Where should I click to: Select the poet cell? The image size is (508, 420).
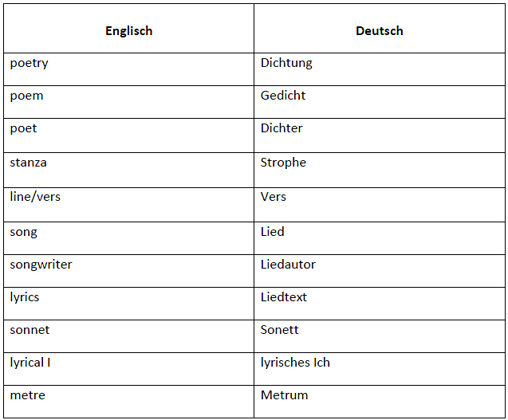pyautogui.click(x=128, y=135)
